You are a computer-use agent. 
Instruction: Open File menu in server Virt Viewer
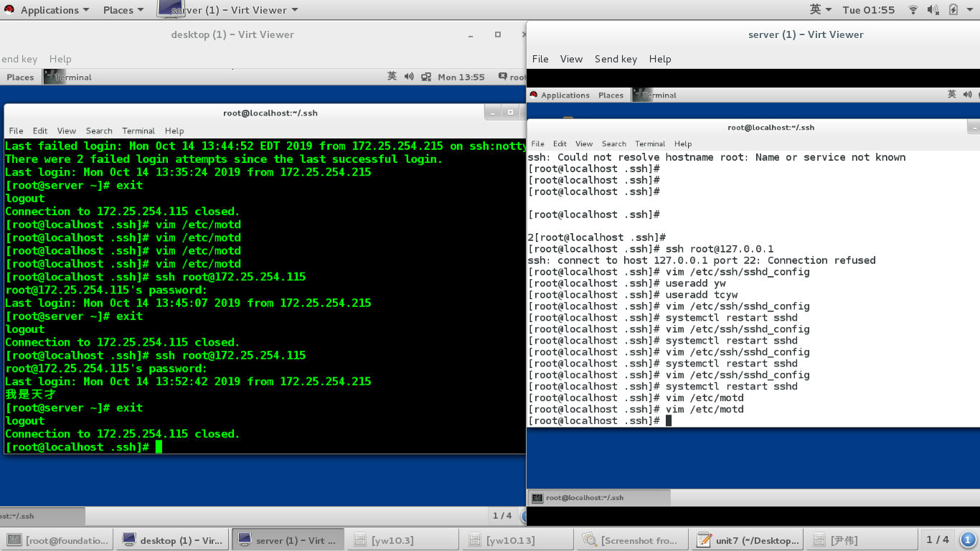tap(540, 59)
